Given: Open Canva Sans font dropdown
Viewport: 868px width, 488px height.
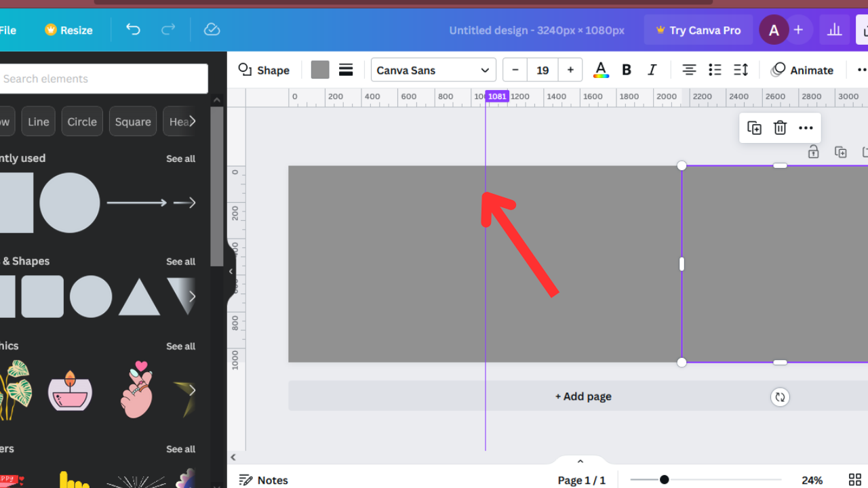Looking at the screenshot, I should pos(433,70).
